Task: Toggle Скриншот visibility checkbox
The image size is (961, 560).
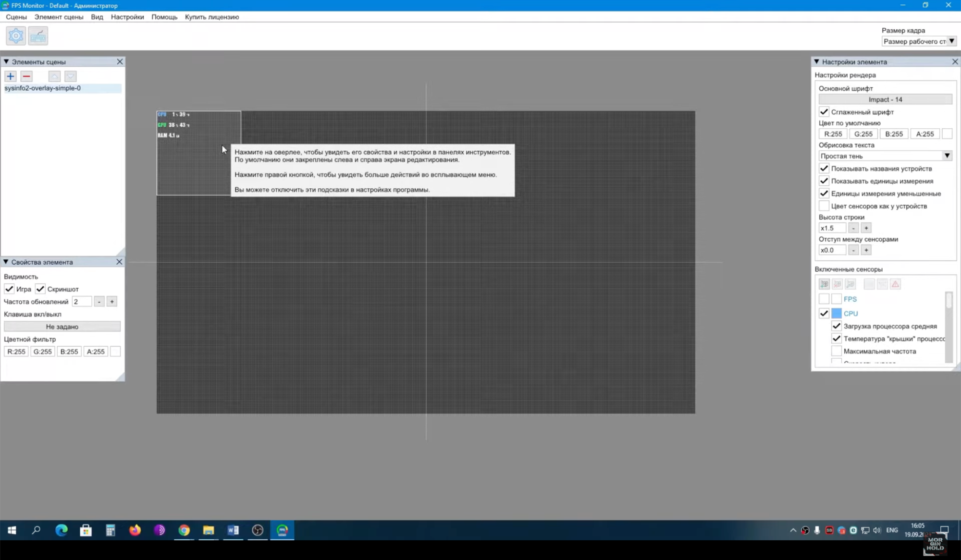Action: (x=40, y=289)
